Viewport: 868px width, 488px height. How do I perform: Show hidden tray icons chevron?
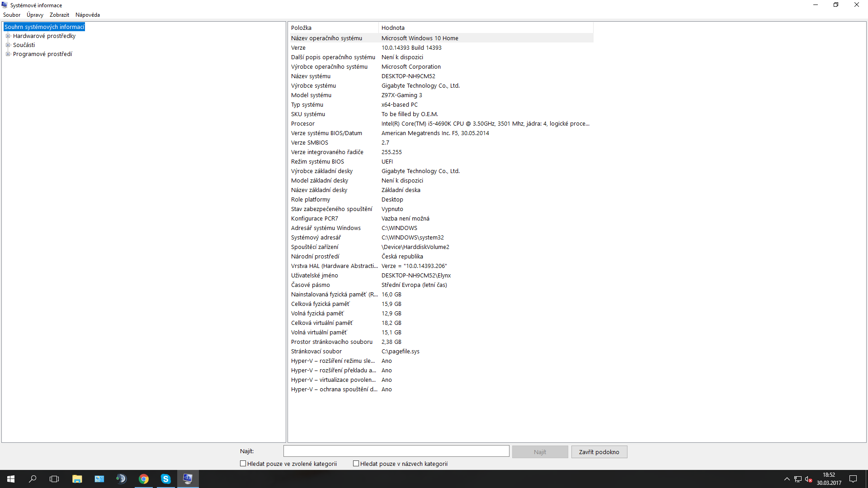[x=787, y=479]
